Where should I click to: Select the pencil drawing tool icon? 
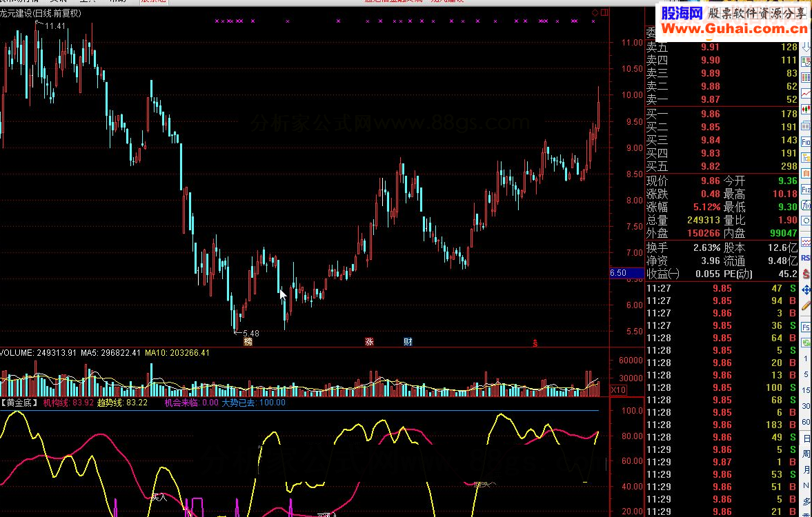[806, 306]
